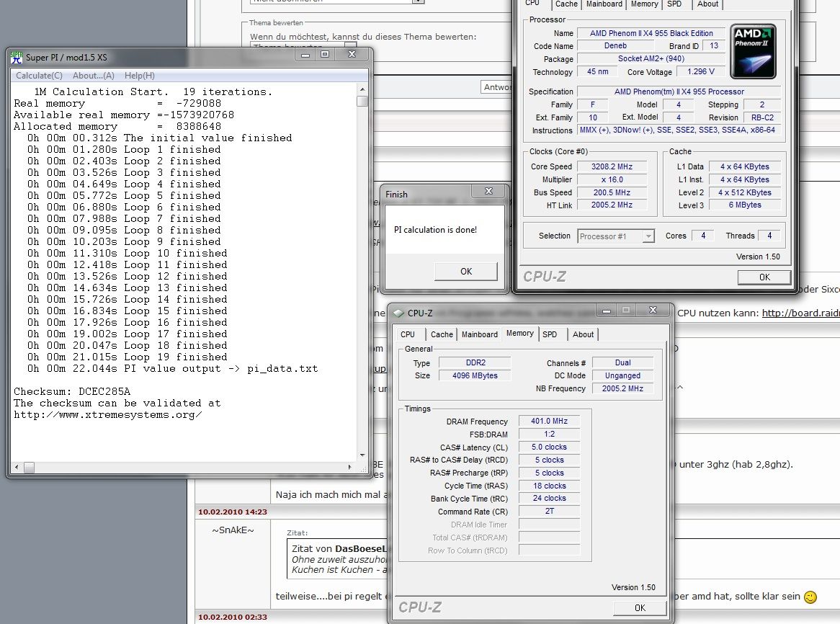Close the CPU-Z memory window

click(653, 311)
